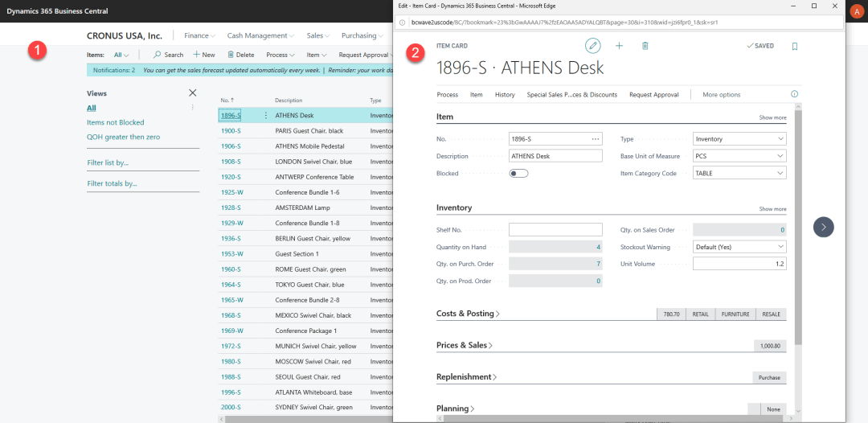Close the Views pane with the X icon
This screenshot has width=868, height=423.
point(193,93)
